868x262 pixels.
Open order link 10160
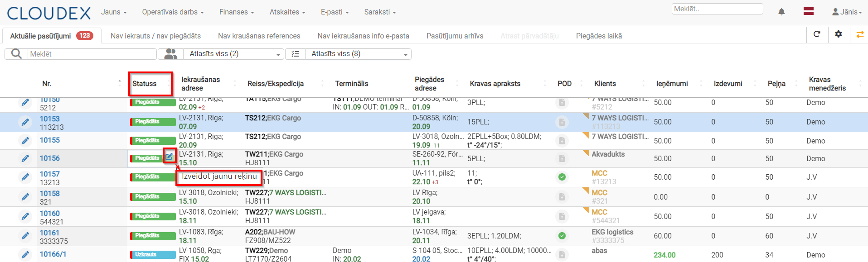click(50, 213)
